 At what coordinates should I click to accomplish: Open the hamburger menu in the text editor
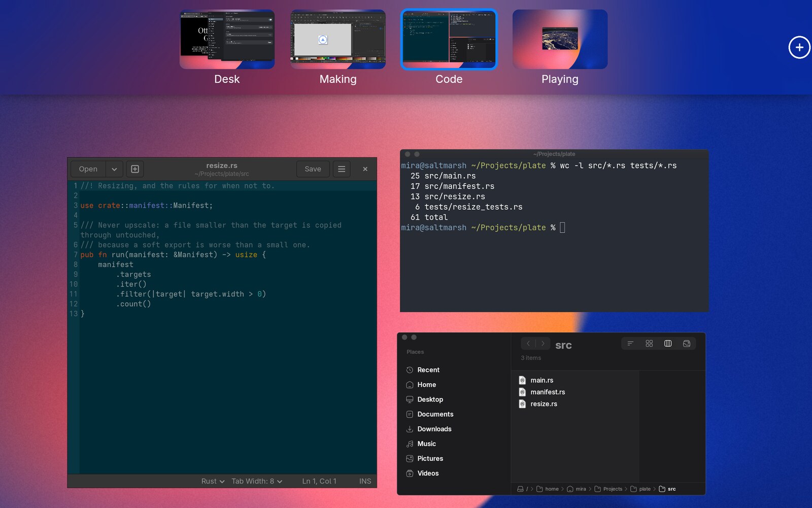(342, 169)
